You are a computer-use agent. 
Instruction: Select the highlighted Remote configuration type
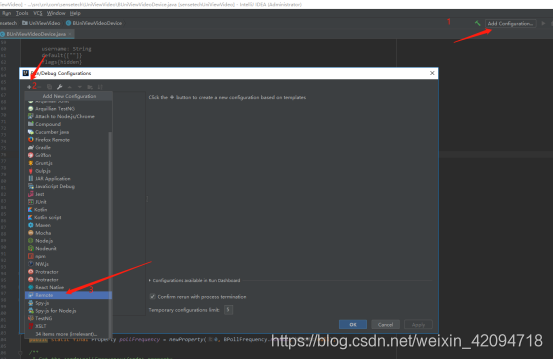[x=68, y=295]
